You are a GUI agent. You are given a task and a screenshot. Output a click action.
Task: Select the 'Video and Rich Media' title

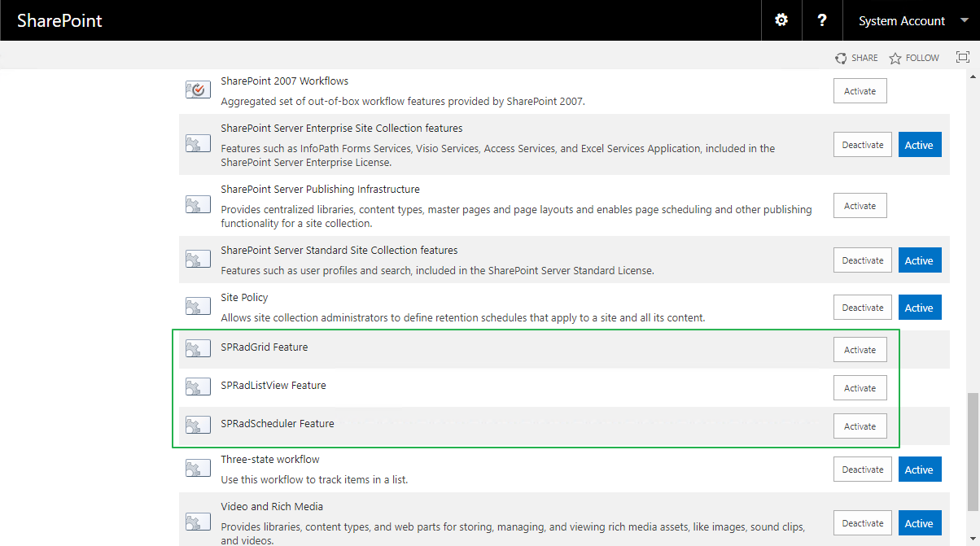pyautogui.click(x=272, y=507)
